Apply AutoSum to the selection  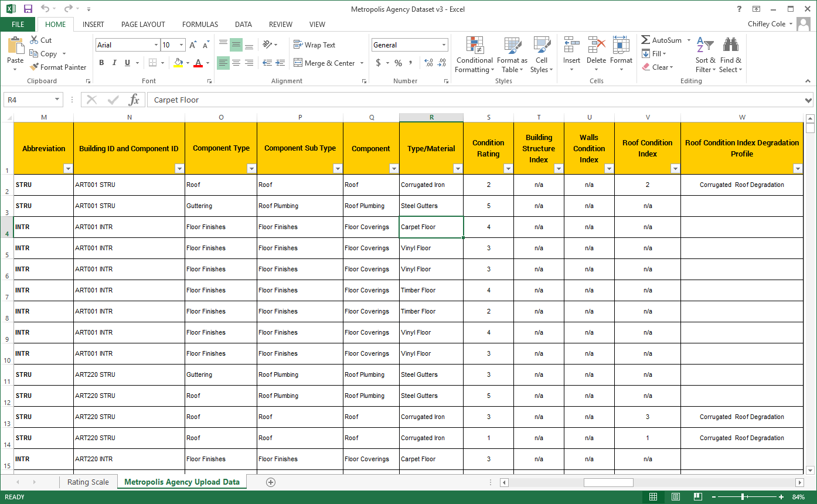[662, 40]
